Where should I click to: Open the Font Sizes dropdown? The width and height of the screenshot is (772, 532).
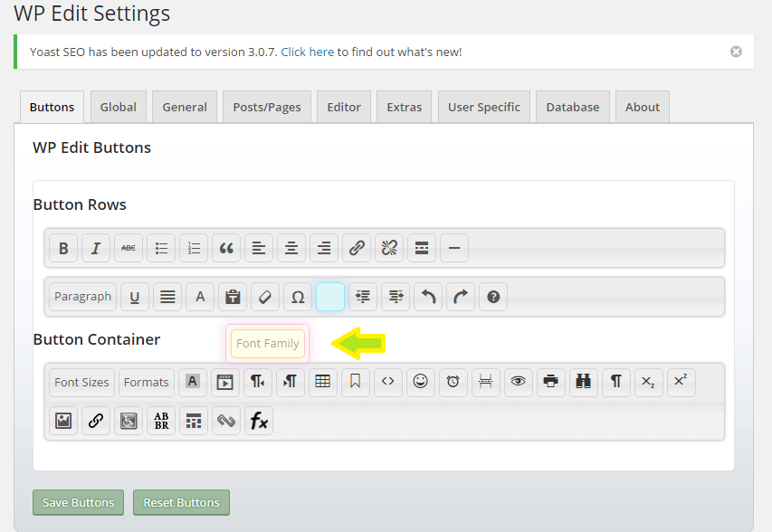coord(81,382)
